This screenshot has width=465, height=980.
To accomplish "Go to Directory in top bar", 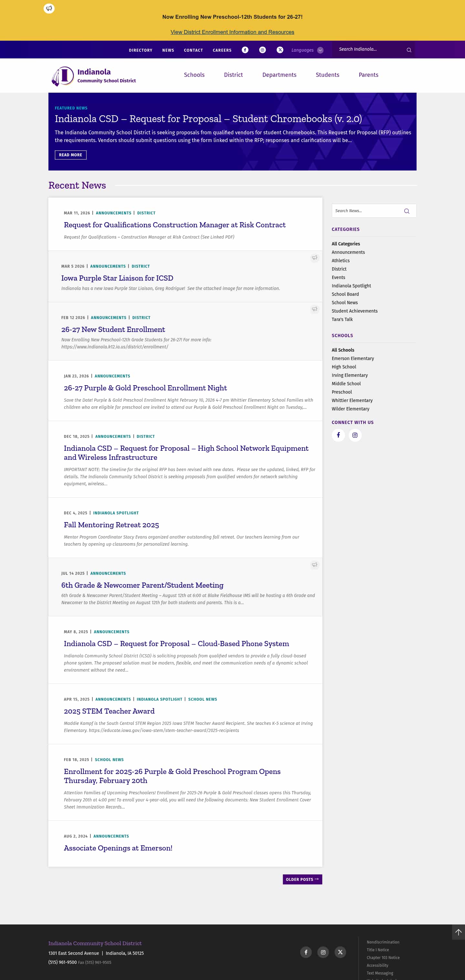I will pyautogui.click(x=140, y=50).
